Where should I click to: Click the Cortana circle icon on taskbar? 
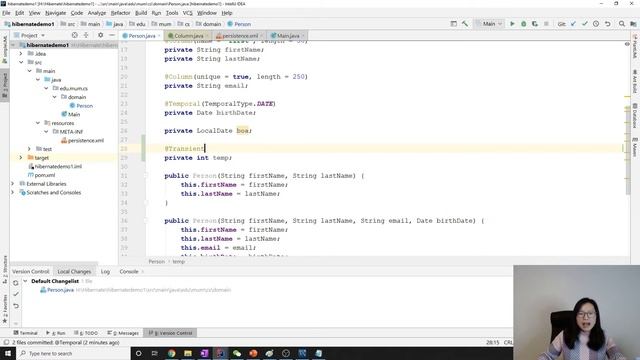click(138, 353)
